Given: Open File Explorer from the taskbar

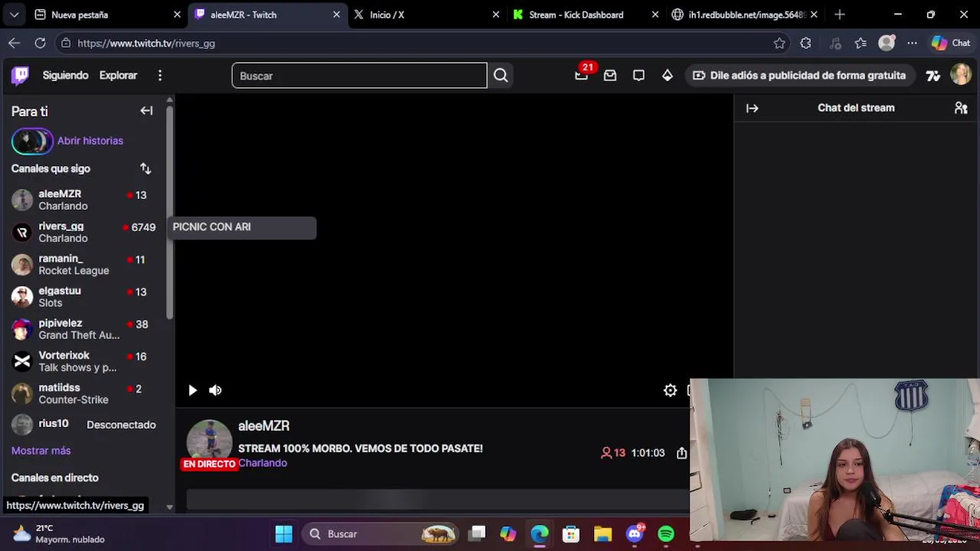Looking at the screenshot, I should (x=603, y=533).
